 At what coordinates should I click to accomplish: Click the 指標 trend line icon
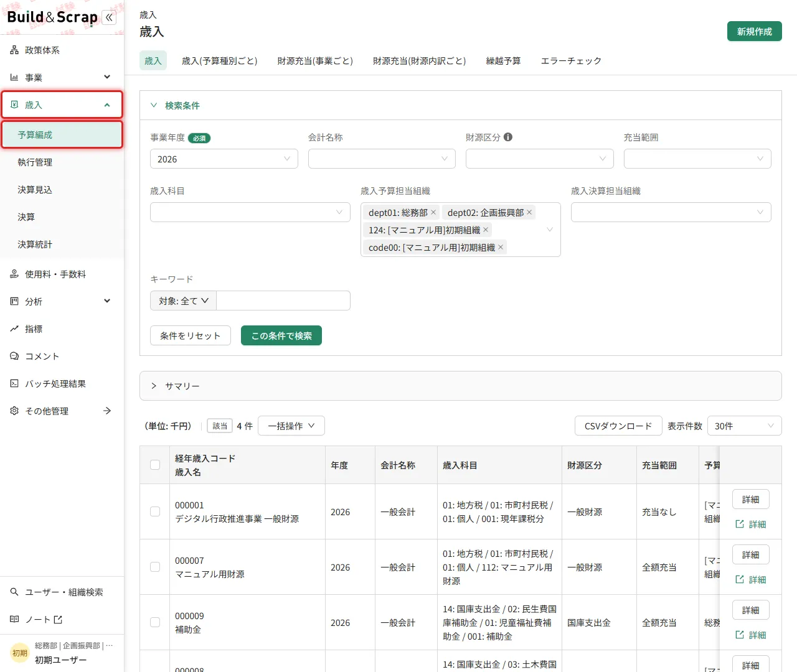[14, 329]
